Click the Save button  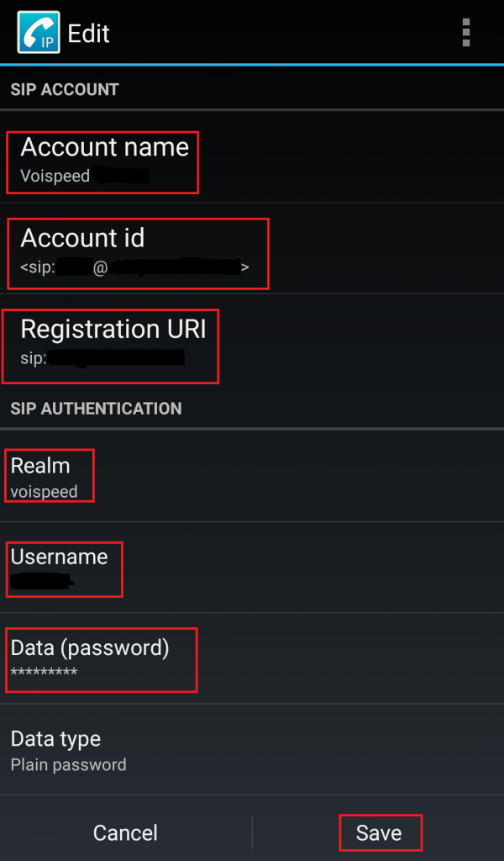378,833
